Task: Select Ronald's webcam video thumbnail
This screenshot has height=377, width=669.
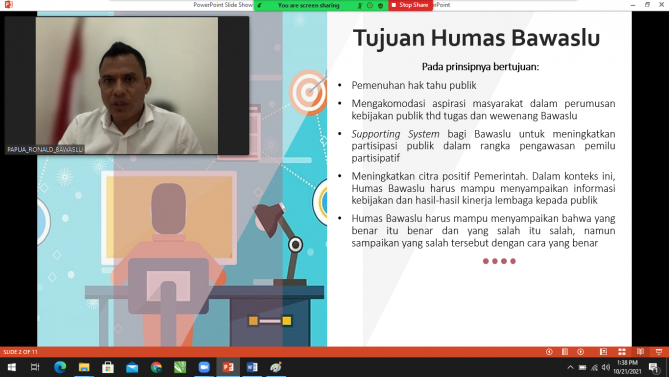Action: (x=127, y=85)
